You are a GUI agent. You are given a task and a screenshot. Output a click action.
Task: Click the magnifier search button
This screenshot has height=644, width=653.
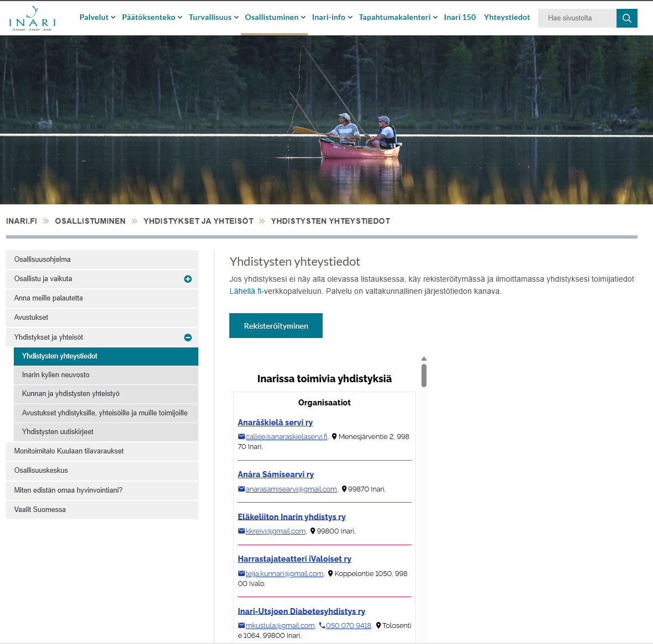627,18
